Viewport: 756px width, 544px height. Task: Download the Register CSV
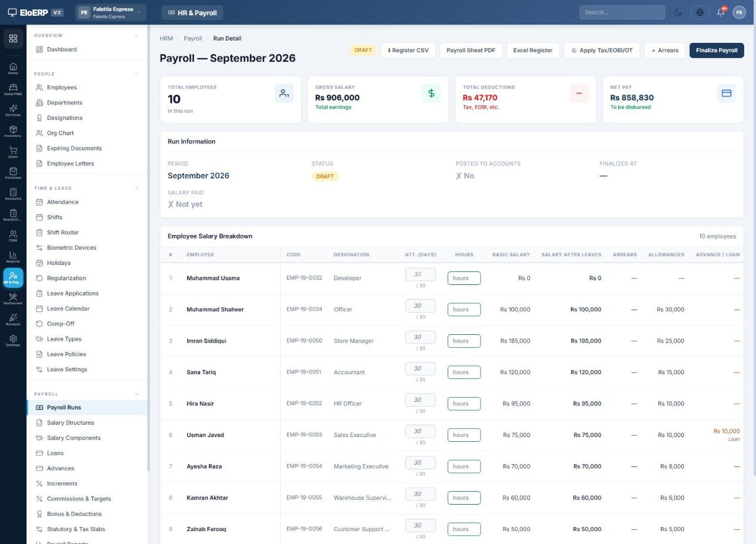point(408,51)
